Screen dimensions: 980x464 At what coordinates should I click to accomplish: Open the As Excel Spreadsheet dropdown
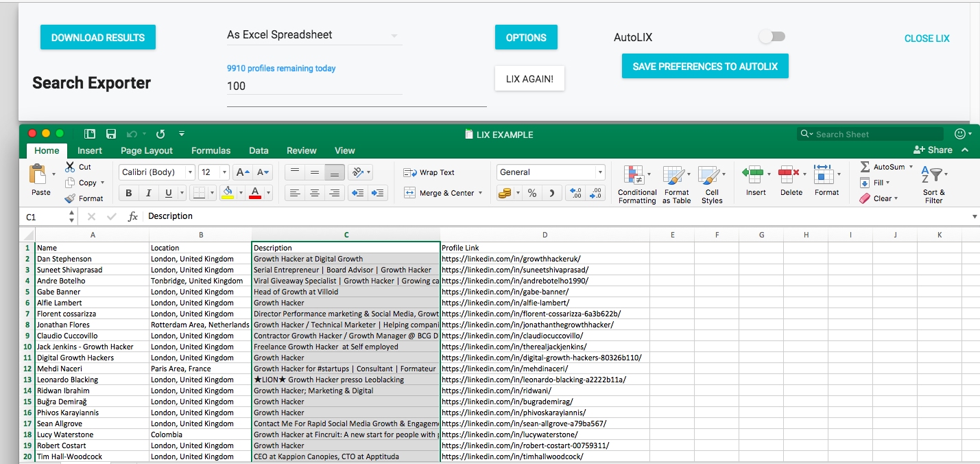point(313,35)
